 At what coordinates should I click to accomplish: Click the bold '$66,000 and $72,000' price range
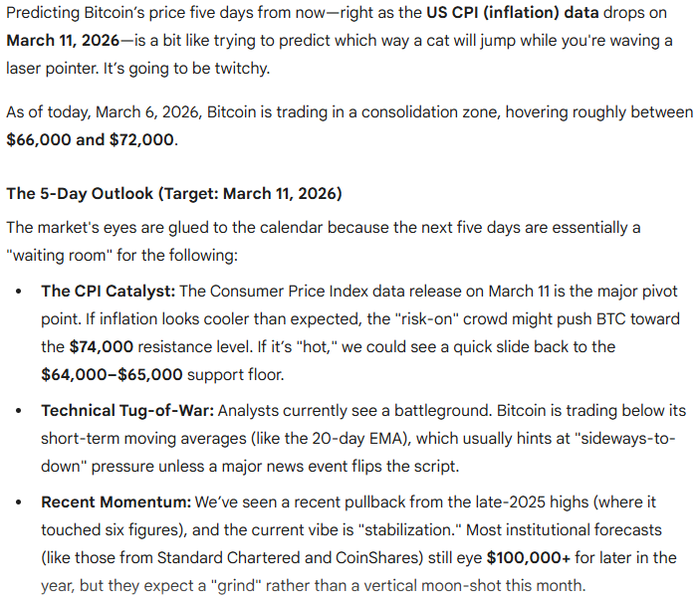pyautogui.click(x=90, y=140)
